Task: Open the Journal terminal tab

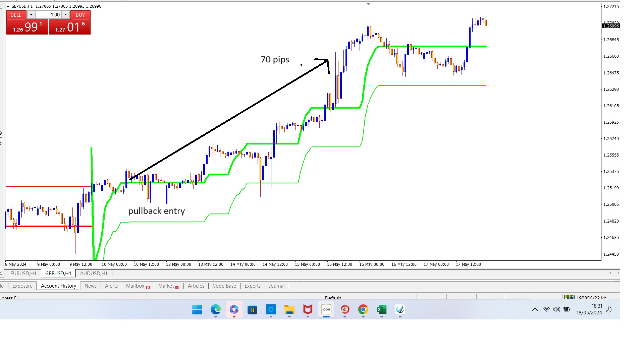Action: (276, 286)
